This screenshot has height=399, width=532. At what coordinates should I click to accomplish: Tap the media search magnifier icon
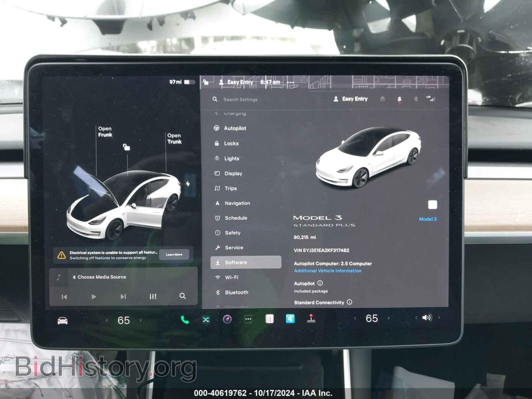point(183,296)
